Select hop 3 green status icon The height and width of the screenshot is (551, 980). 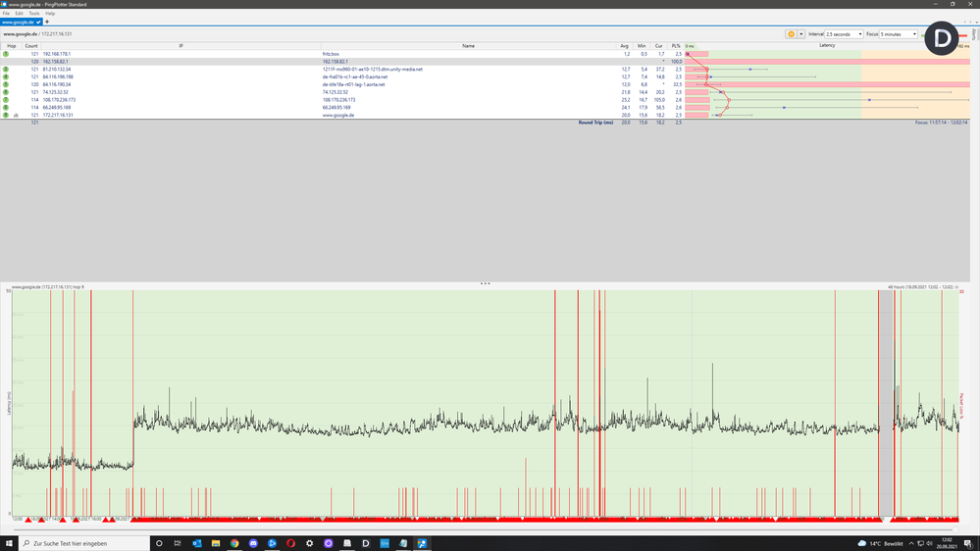click(6, 70)
